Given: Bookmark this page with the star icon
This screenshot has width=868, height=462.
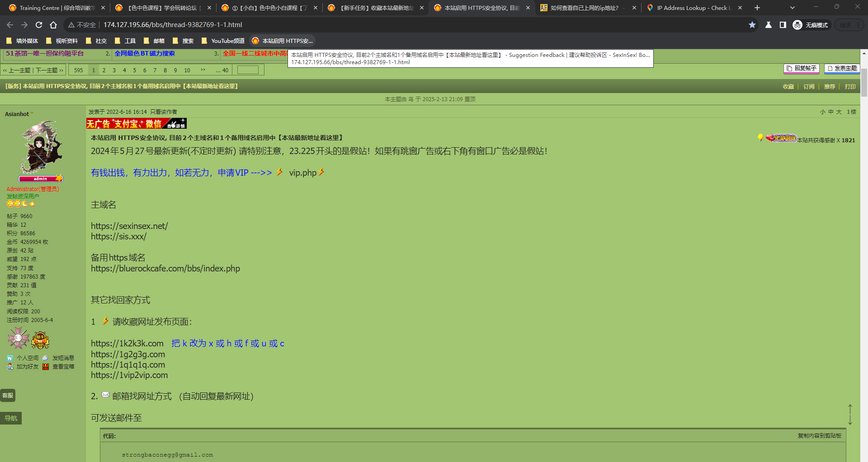Looking at the screenshot, I should coord(752,25).
